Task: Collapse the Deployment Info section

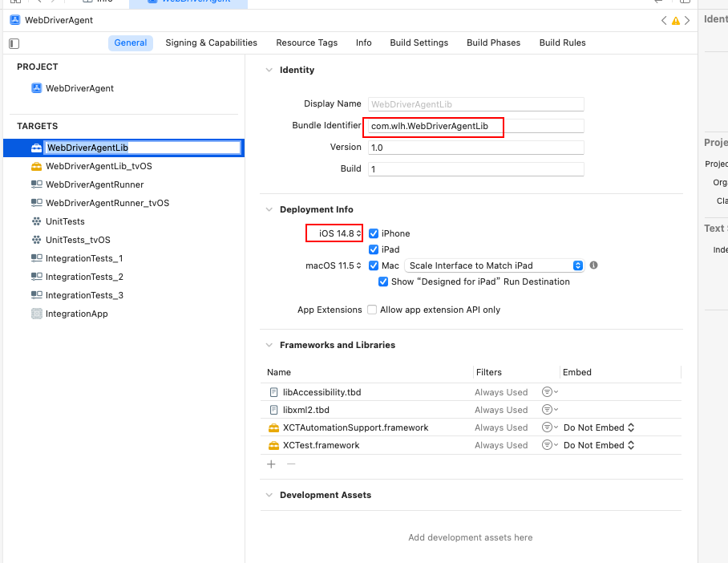Action: (x=269, y=209)
